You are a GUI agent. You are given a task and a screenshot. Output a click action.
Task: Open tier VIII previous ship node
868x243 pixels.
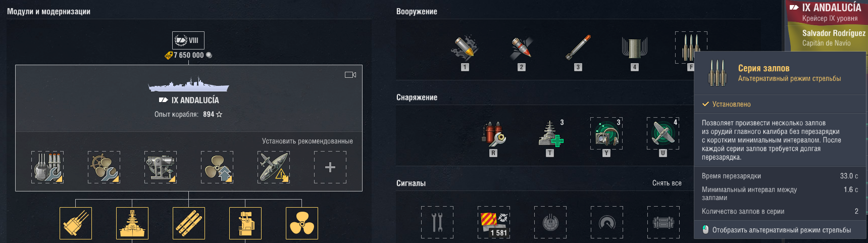click(188, 40)
